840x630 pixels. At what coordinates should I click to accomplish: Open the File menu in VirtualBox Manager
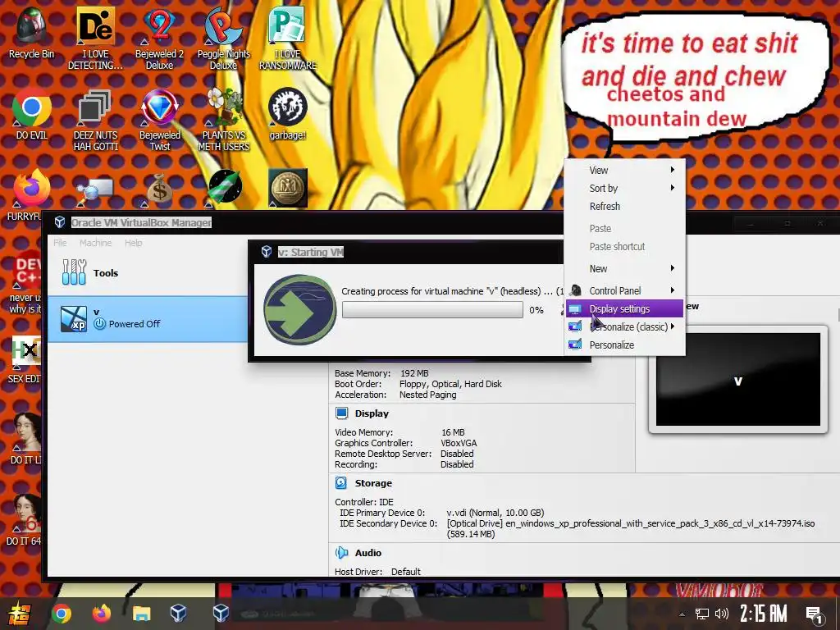[x=60, y=243]
